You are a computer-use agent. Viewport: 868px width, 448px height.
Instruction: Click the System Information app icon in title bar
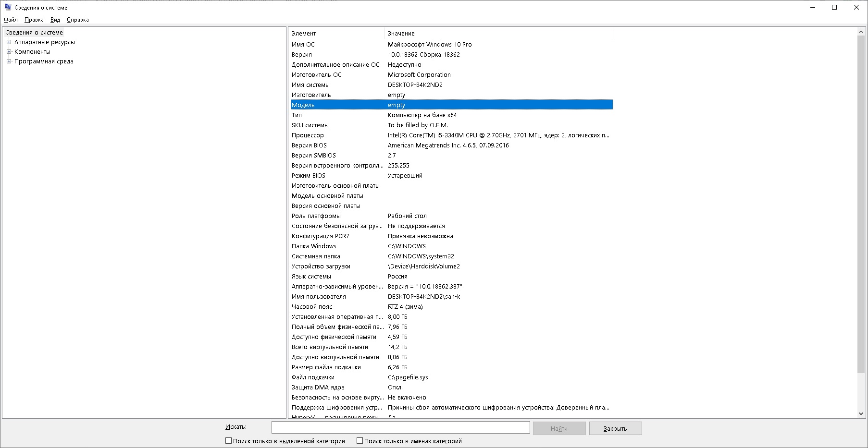point(8,7)
